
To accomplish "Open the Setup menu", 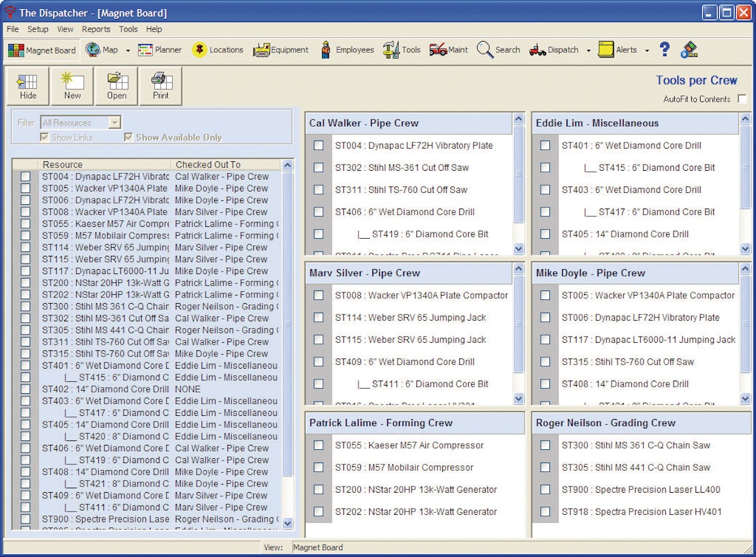I will coord(38,29).
